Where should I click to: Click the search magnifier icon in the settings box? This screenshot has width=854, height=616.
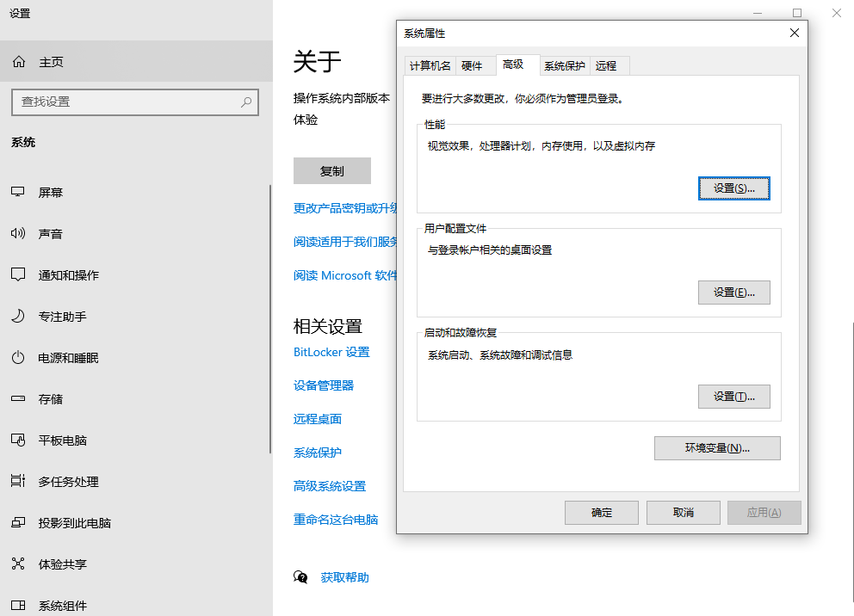click(x=246, y=102)
